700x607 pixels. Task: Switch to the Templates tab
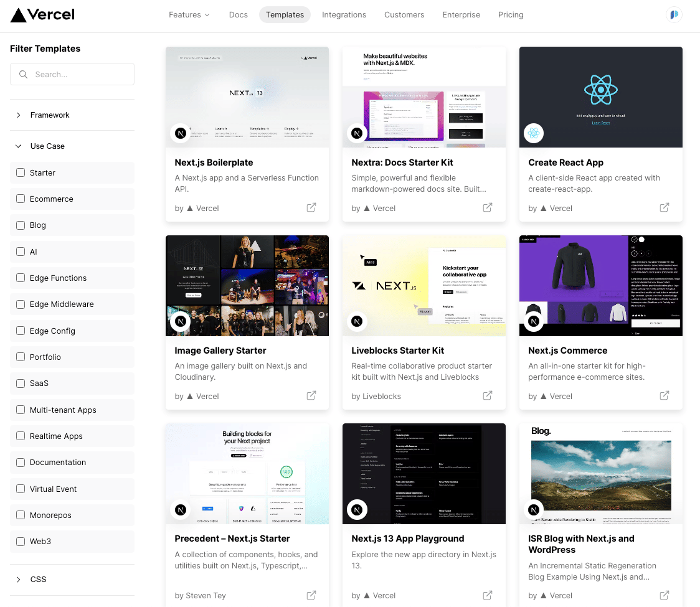click(285, 14)
